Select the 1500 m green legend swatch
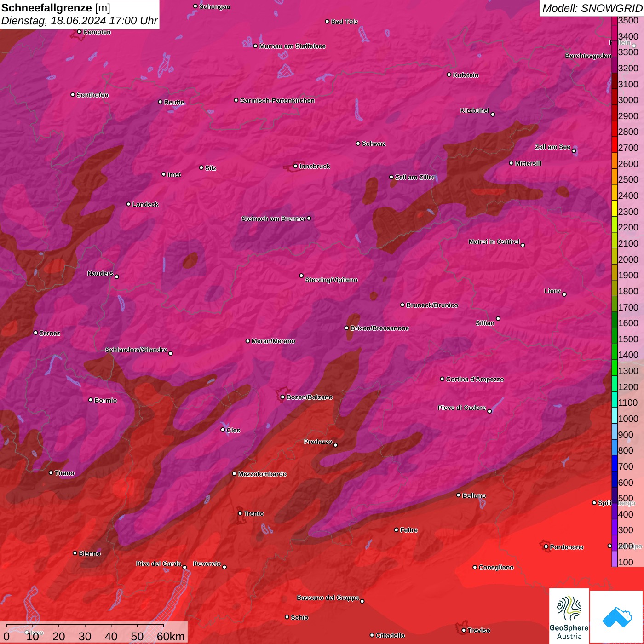Screen dimensions: 644x644 [x=614, y=335]
